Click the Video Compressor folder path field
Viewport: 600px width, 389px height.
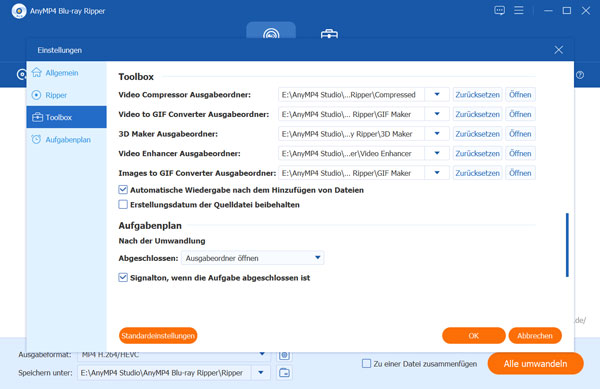[351, 94]
